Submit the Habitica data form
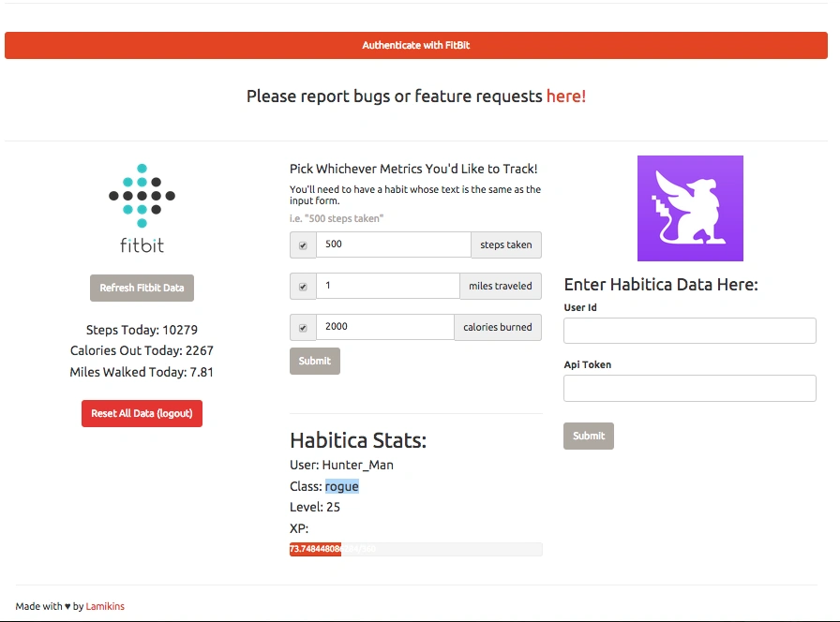The width and height of the screenshot is (840, 622). 589,436
